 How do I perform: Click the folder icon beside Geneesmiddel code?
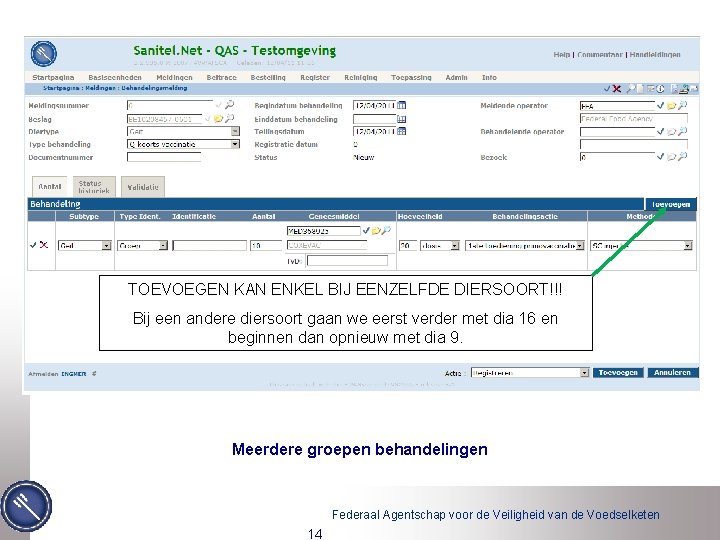(376, 231)
